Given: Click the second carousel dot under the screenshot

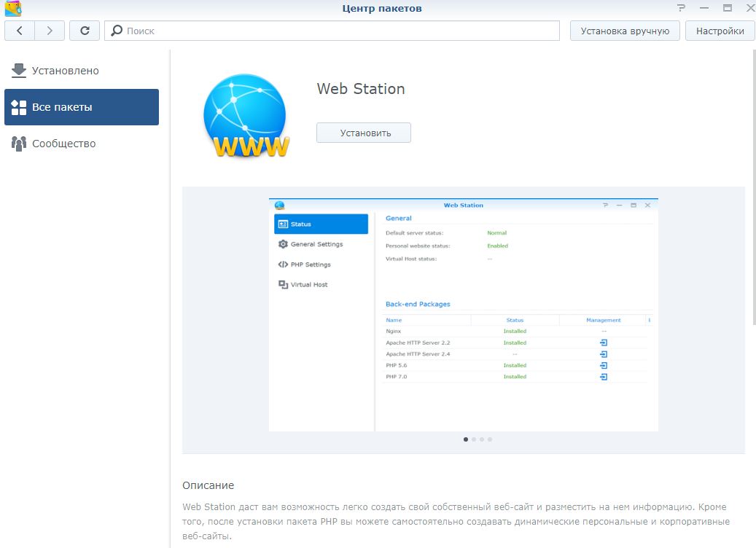Looking at the screenshot, I should 475,439.
